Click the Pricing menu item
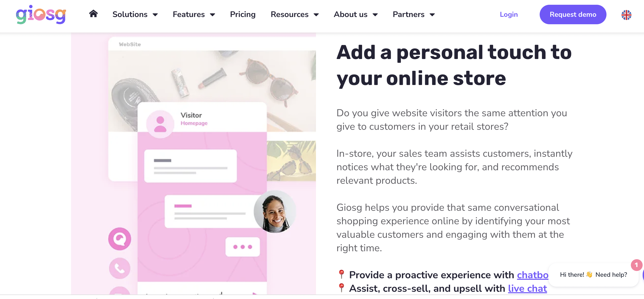Image resolution: width=644 pixels, height=299 pixels. coord(243,14)
